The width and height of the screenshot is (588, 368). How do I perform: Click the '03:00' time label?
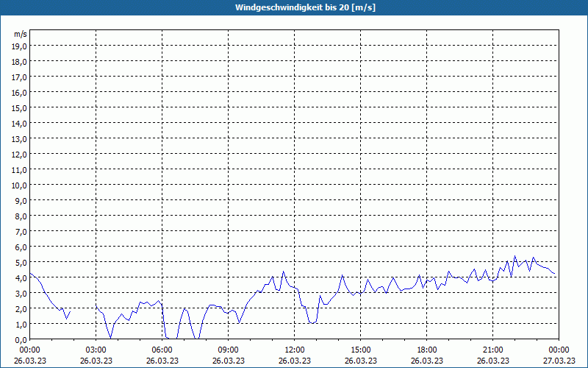pos(96,350)
